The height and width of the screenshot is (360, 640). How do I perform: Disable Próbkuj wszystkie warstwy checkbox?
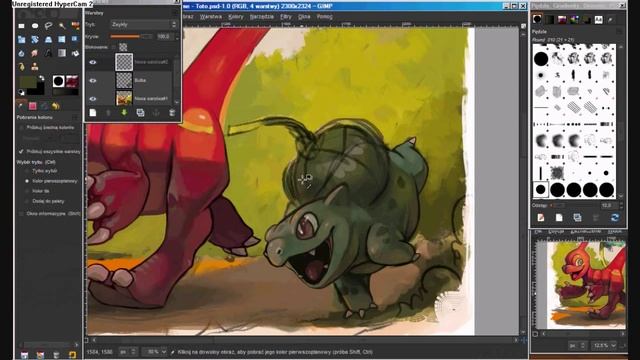pyautogui.click(x=21, y=151)
